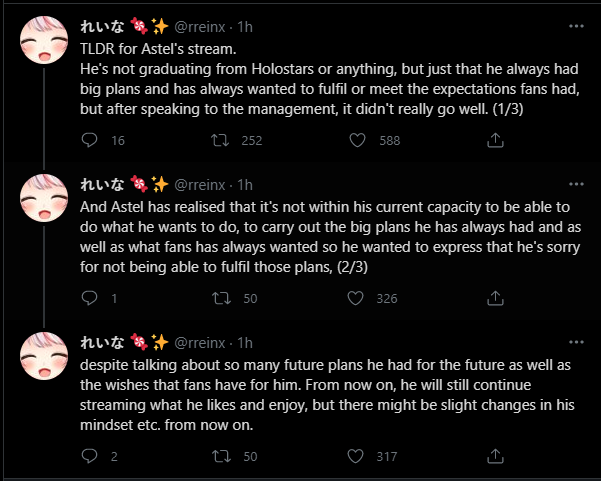Image resolution: width=601 pixels, height=481 pixels.
Task: Reply to the second tweet (2/3)
Action: pyautogui.click(x=89, y=298)
